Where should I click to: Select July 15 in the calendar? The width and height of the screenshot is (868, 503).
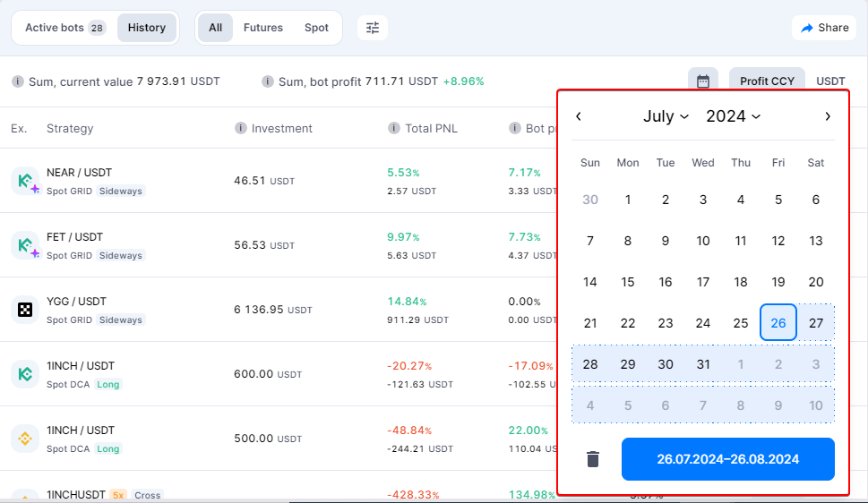628,282
